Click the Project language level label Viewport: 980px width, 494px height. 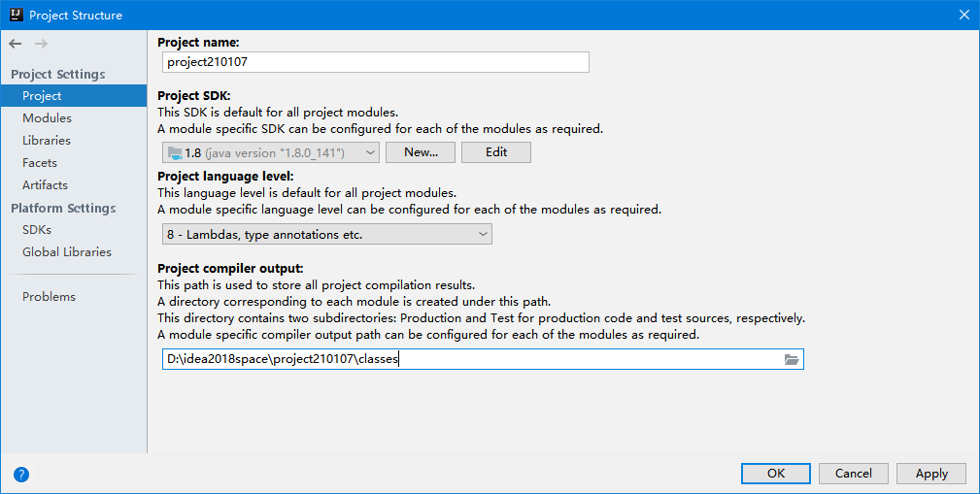(225, 177)
